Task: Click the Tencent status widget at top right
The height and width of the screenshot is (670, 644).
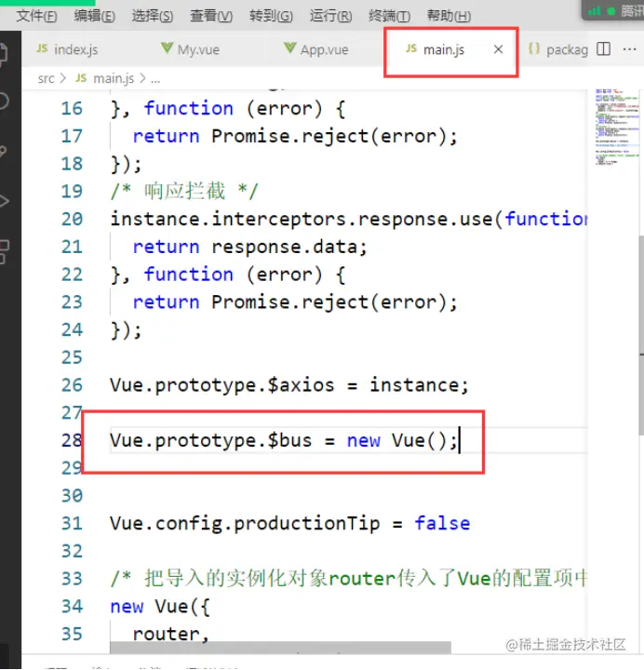Action: click(x=614, y=10)
